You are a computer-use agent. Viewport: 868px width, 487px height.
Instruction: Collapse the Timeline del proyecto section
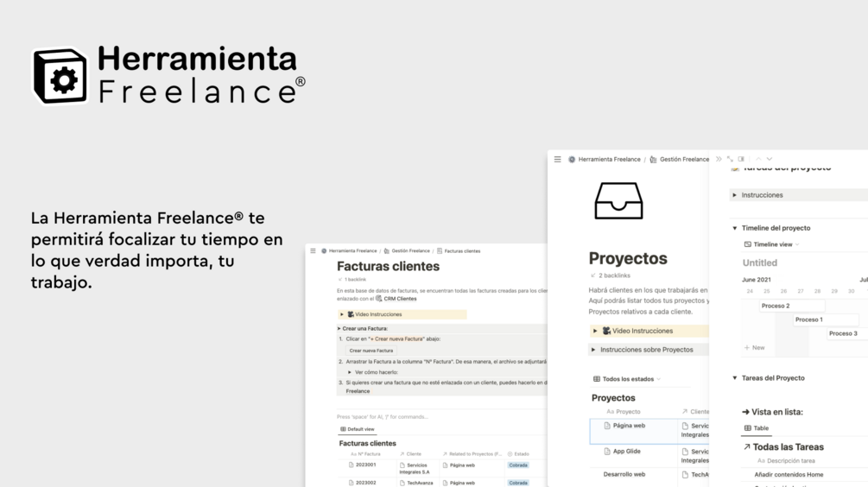click(x=735, y=228)
